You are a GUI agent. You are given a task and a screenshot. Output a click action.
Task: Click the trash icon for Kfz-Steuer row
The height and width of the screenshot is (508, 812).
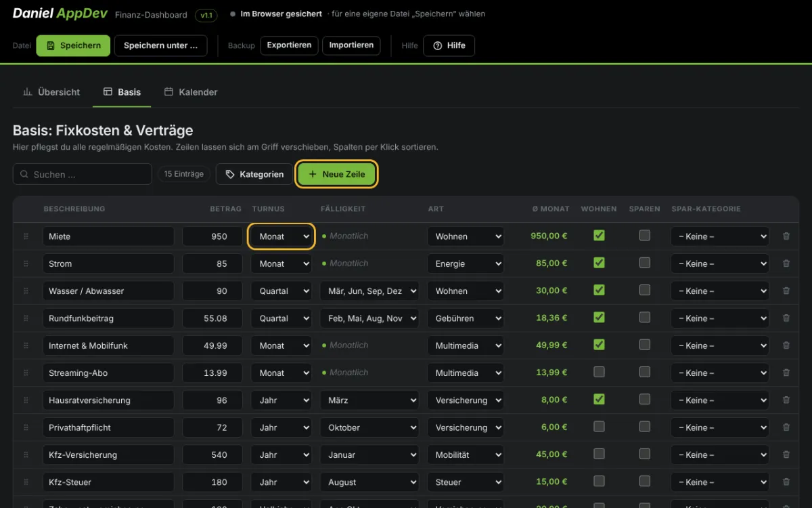[x=786, y=482]
